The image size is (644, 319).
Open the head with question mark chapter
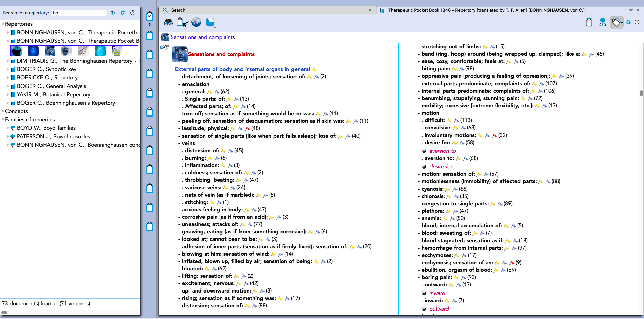coord(16,51)
